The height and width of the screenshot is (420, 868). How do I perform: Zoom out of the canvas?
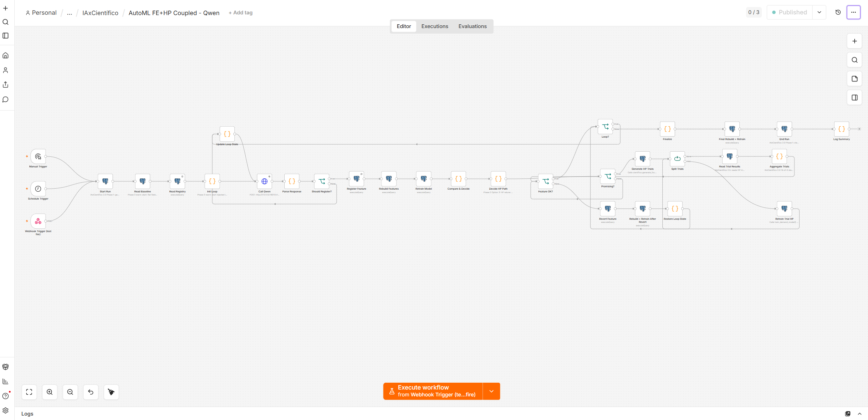[x=70, y=392]
